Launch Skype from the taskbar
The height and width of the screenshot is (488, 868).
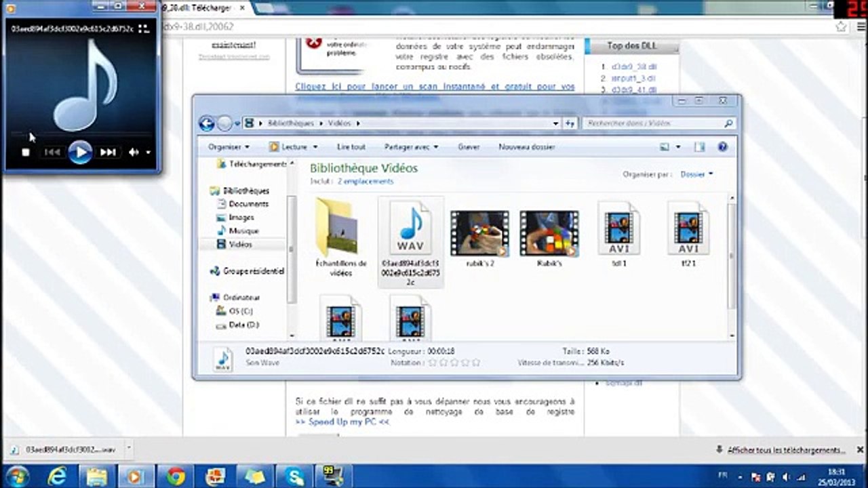(296, 476)
